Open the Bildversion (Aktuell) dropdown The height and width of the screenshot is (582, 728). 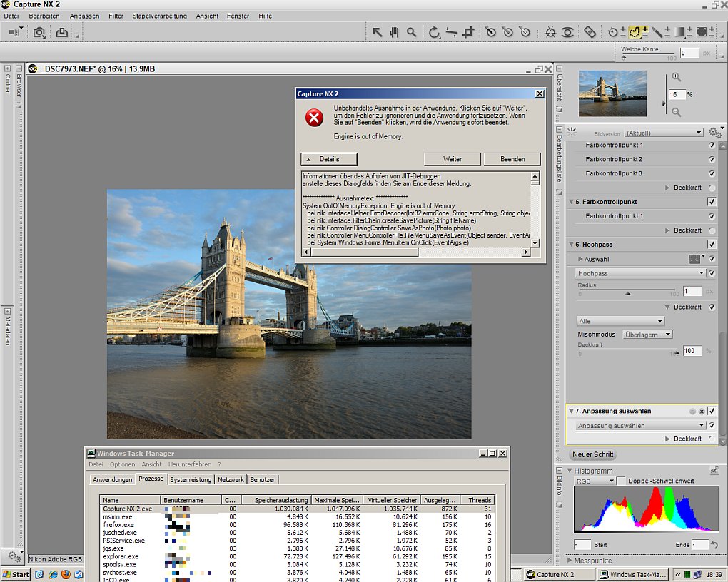(663, 133)
